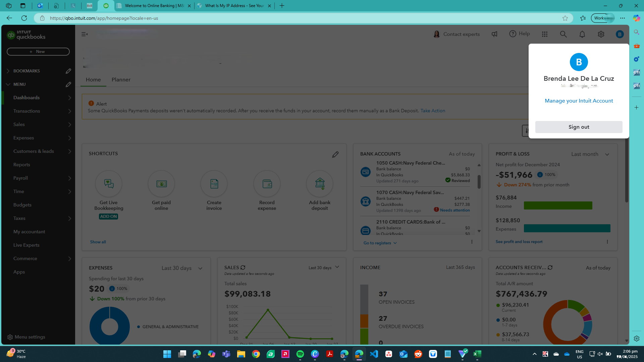Open Bank Accounts widget more options
The image size is (644, 362).
(x=472, y=242)
